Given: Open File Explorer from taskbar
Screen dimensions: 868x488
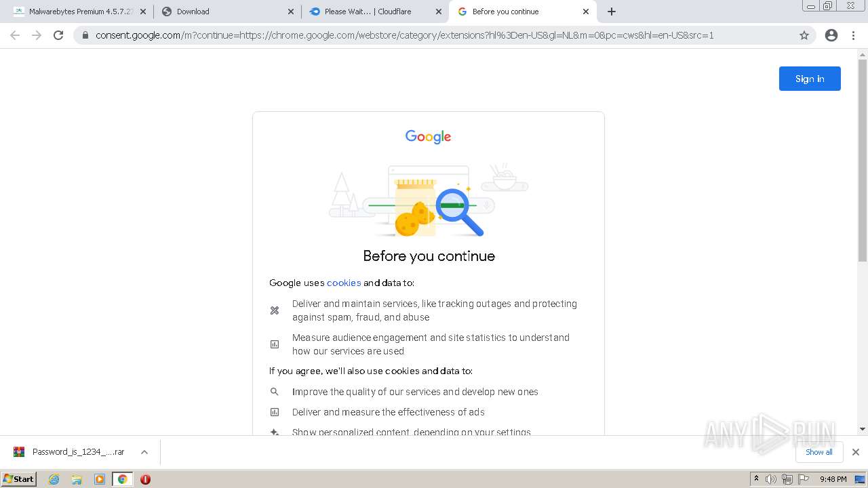Looking at the screenshot, I should 77,479.
